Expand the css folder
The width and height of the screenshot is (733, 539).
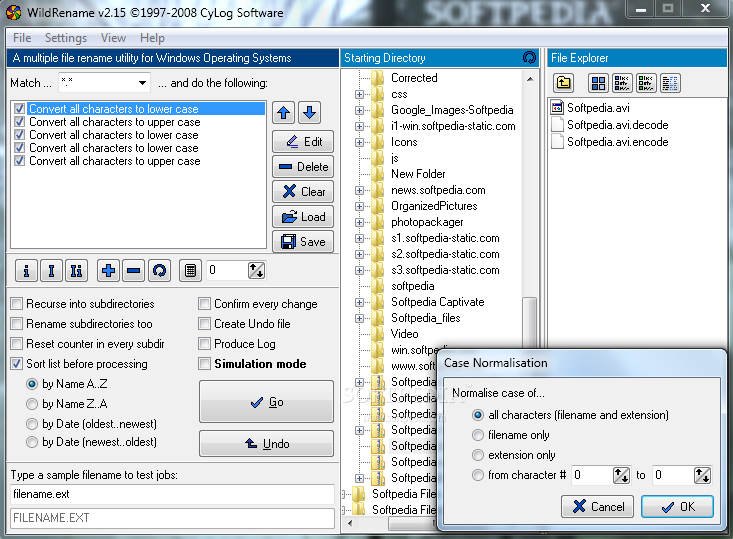359,94
